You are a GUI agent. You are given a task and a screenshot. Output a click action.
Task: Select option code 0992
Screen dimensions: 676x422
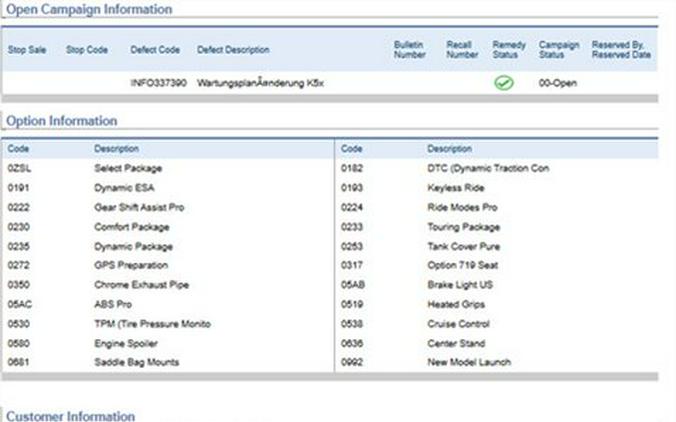352,363
